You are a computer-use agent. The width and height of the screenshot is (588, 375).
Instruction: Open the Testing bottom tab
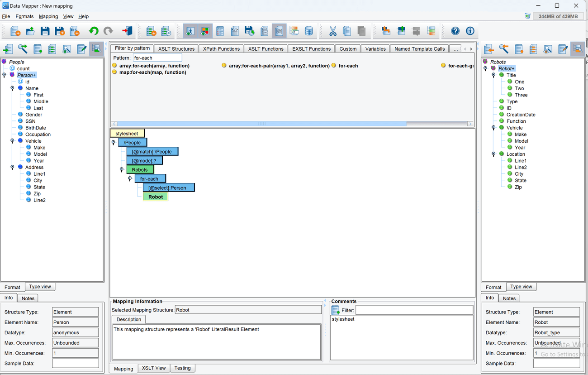pyautogui.click(x=183, y=368)
